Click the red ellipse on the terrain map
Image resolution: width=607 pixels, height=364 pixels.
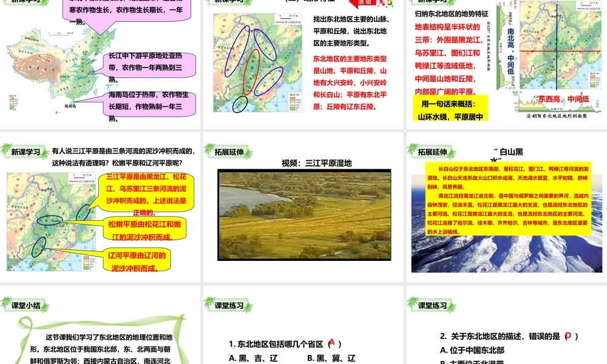pos(251,72)
